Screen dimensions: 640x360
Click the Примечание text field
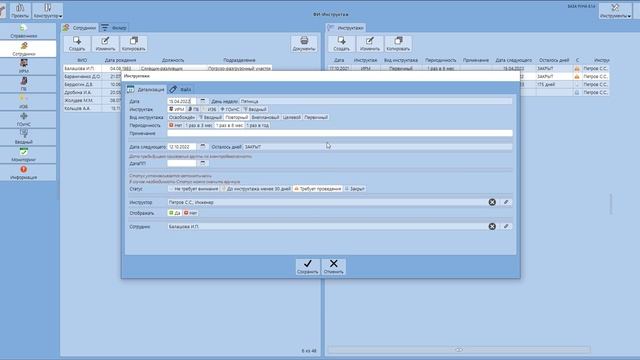(340, 133)
